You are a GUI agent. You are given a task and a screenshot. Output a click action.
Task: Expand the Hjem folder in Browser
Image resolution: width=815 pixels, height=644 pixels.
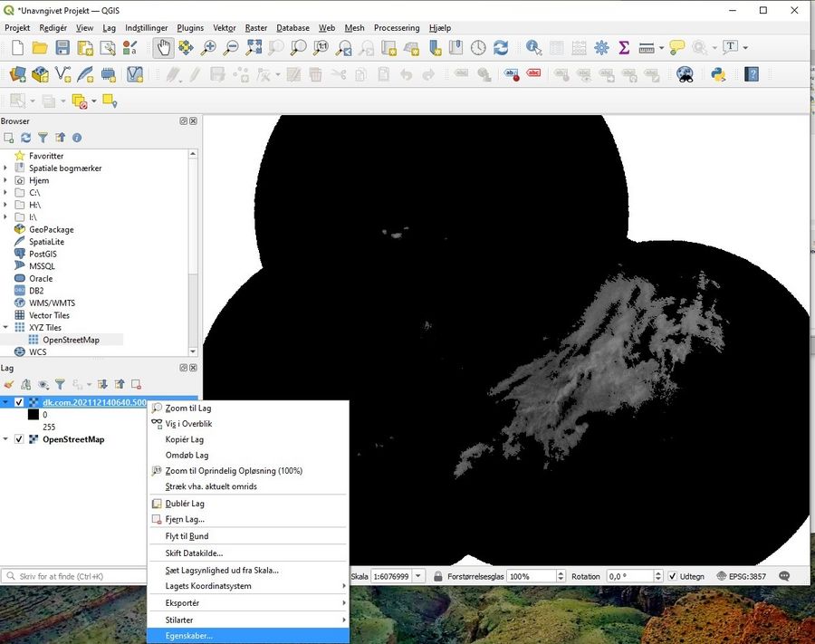point(6,180)
